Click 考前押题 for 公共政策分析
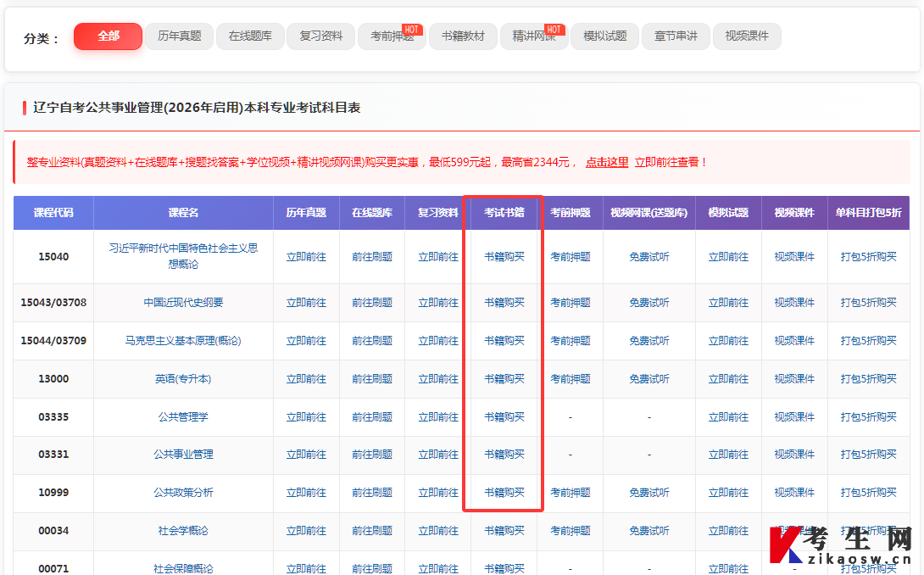924x575 pixels. click(571, 493)
